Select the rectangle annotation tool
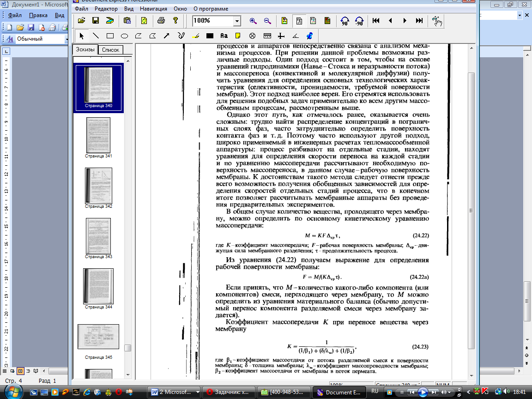Image resolution: width=532 pixels, height=399 pixels. click(110, 36)
